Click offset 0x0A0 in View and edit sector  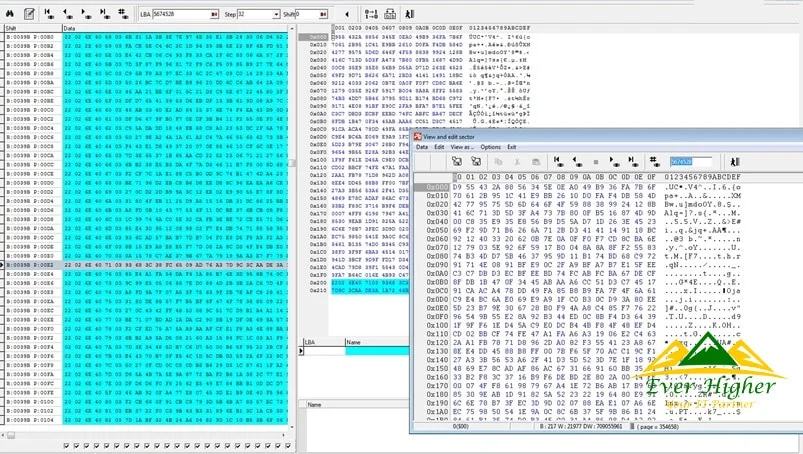[437, 273]
